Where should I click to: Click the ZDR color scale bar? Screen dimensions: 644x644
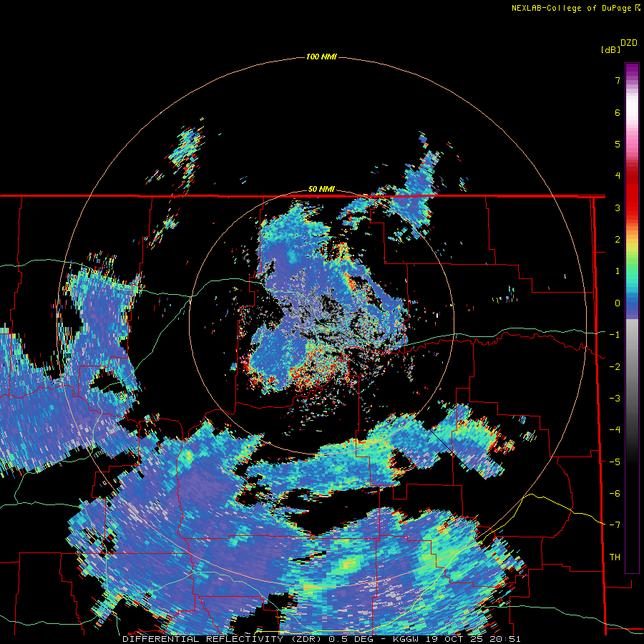click(632, 318)
